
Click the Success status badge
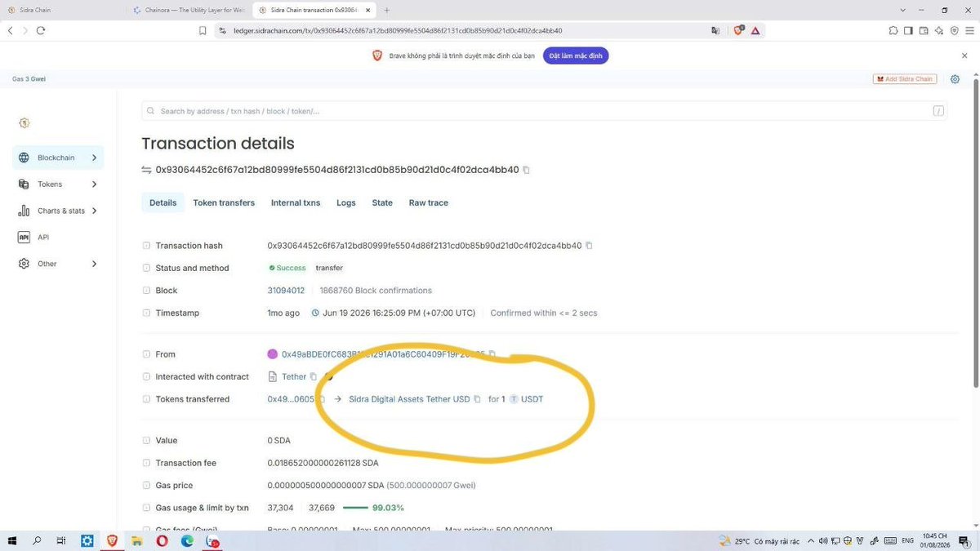pos(287,268)
